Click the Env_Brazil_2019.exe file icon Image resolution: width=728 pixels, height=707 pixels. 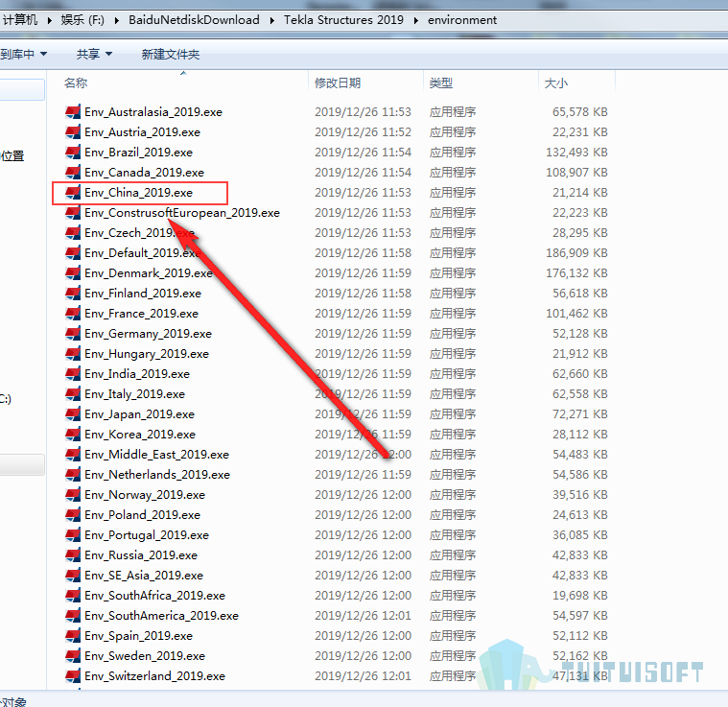tap(73, 153)
